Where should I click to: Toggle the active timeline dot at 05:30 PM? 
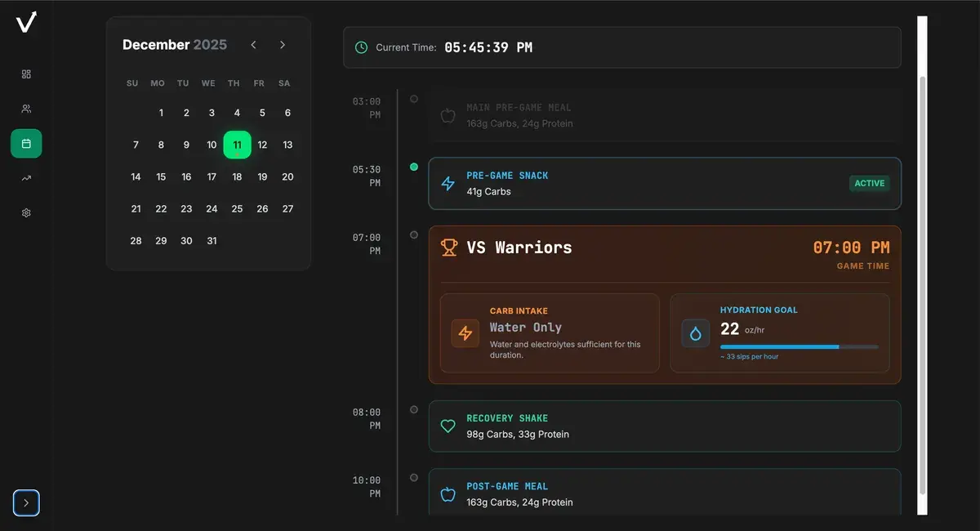tap(414, 167)
